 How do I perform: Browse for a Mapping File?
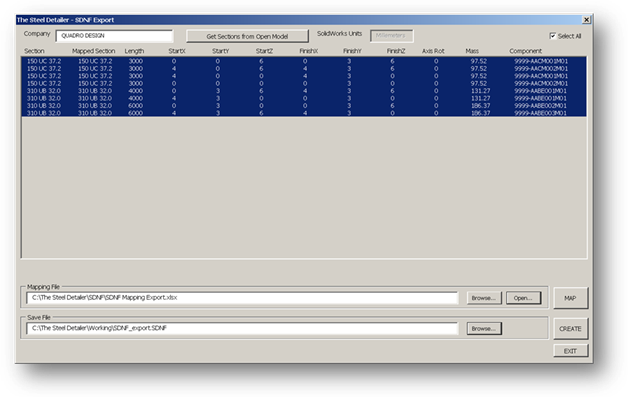click(x=484, y=298)
